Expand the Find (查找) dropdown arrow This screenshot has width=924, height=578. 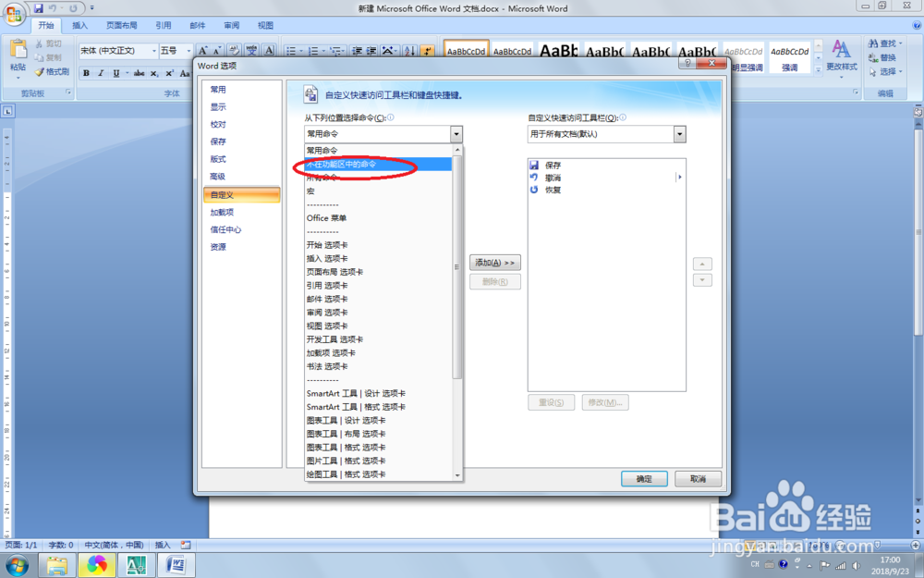[900, 43]
